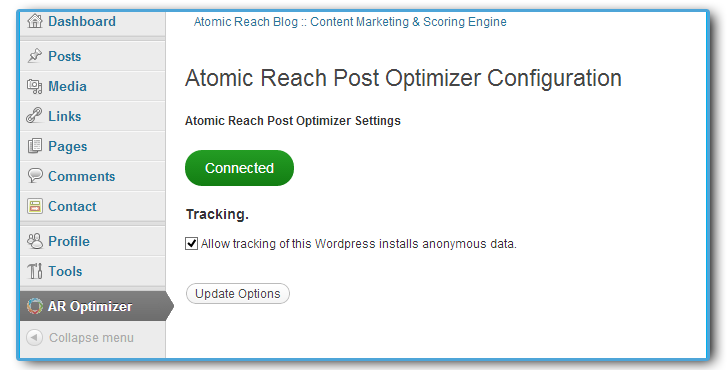Viewport: 727px width, 370px height.
Task: Click the Media camera icon
Action: pyautogui.click(x=35, y=86)
